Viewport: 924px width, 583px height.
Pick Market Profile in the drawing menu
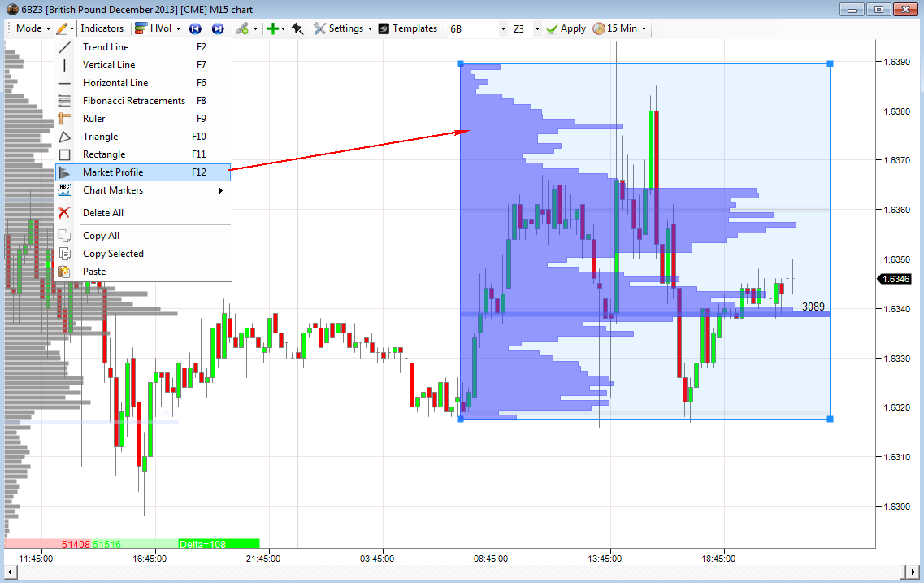[113, 172]
